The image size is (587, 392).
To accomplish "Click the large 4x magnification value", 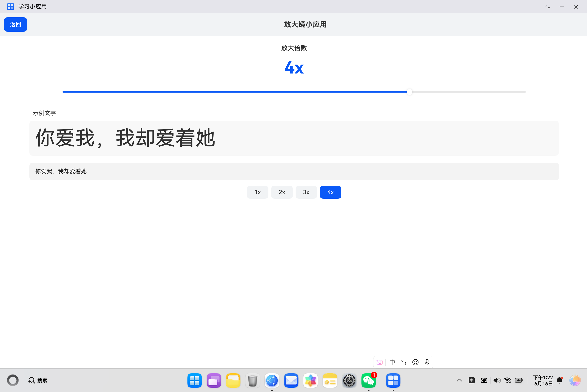I will tap(294, 67).
